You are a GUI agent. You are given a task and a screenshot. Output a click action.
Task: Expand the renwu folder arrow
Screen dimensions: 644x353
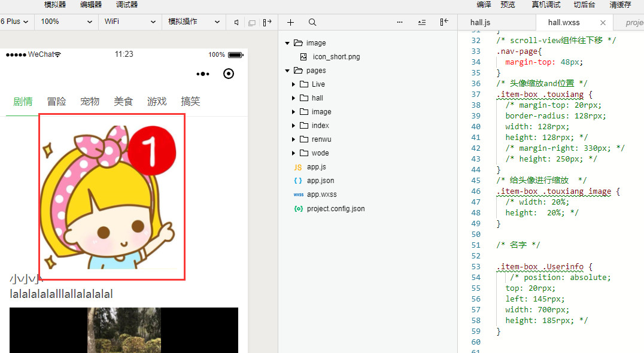point(293,139)
